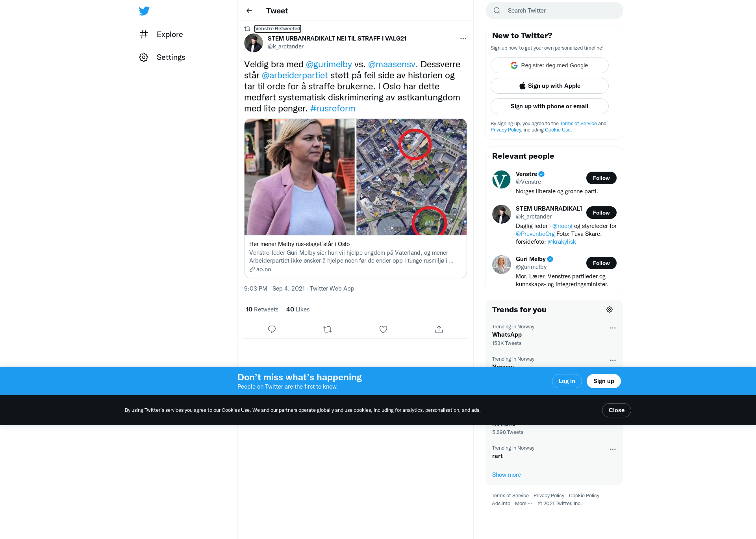Click the retweet icon below the tweet
756x539 pixels.
[x=328, y=329]
